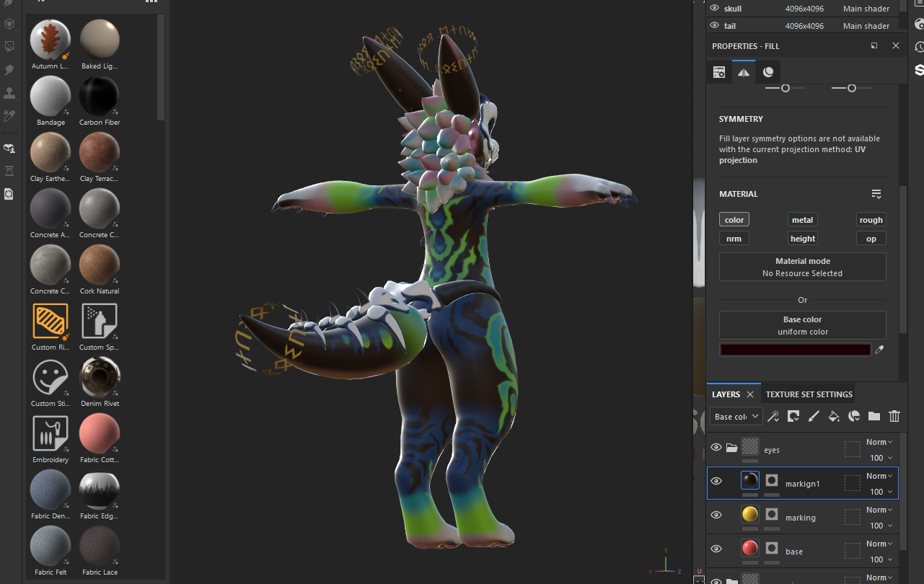Screen dimensions: 924x584
Task: Select the Polygon Fill cube tool
Action: pos(9,24)
